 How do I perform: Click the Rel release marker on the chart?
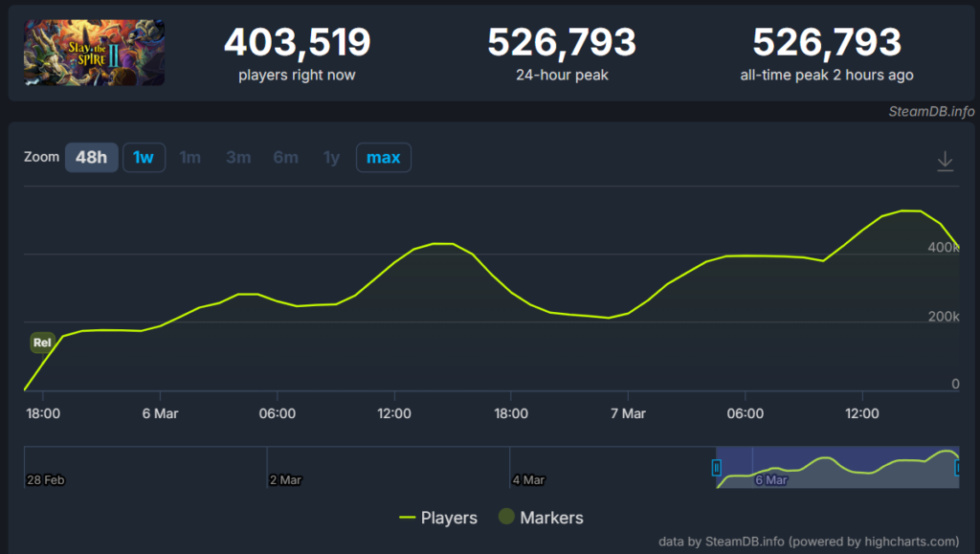pos(42,342)
